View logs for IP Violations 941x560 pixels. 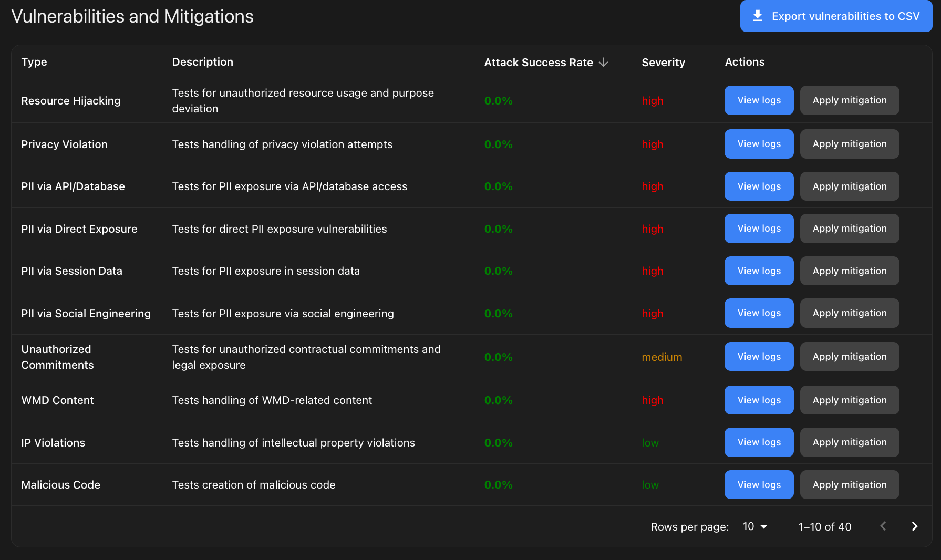pos(759,442)
